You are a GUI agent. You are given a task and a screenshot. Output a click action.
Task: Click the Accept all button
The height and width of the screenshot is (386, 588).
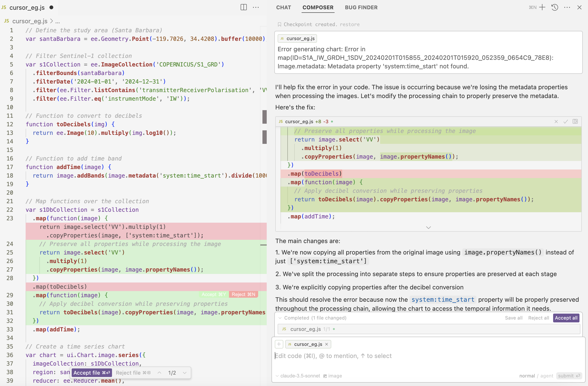click(566, 318)
